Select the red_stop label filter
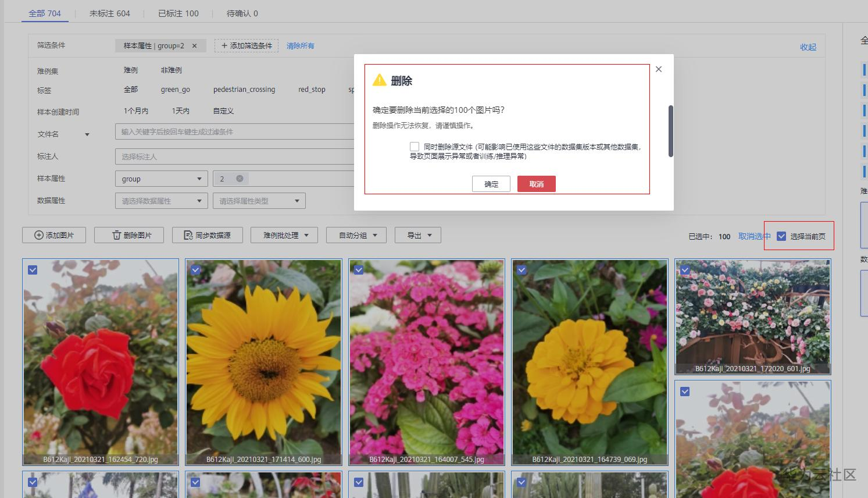Screen dimensions: 868x498 [312, 90]
